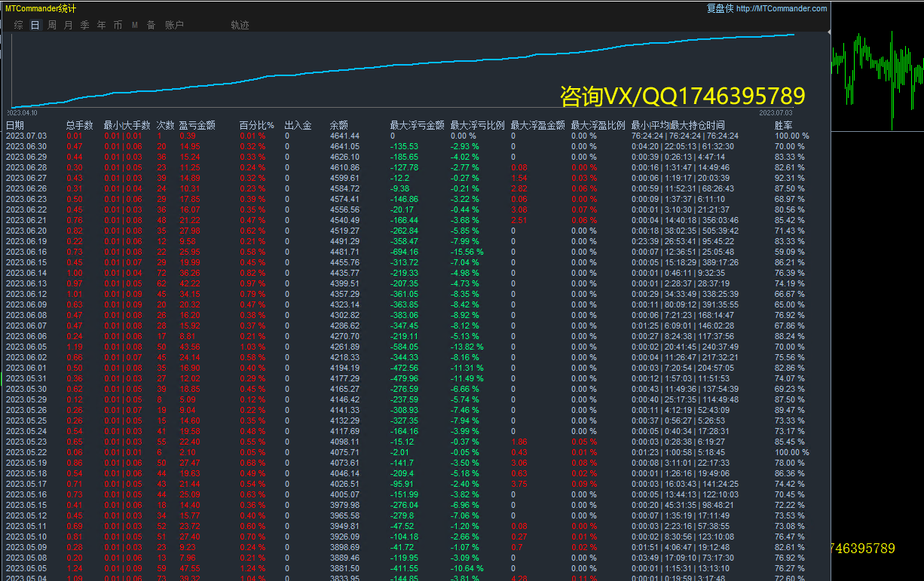Click the 复盘侠 label
Viewport: 924px width, 581px height.
(x=720, y=9)
